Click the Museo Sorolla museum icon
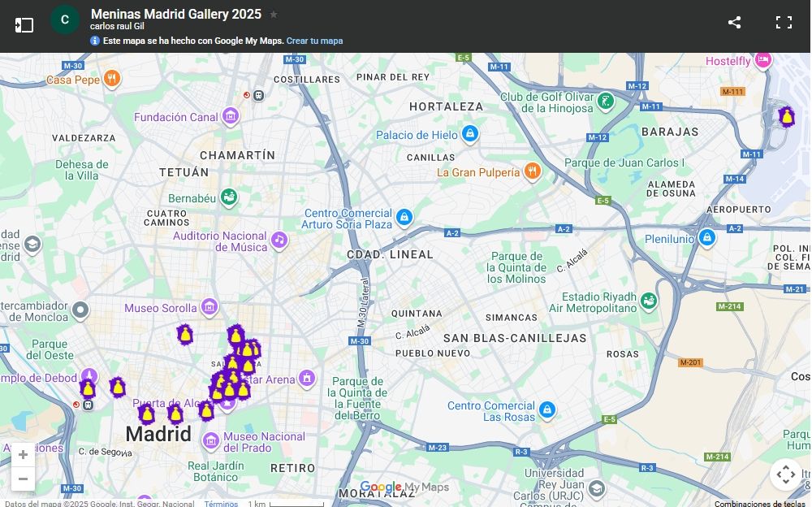This screenshot has height=507, width=812. [x=209, y=307]
